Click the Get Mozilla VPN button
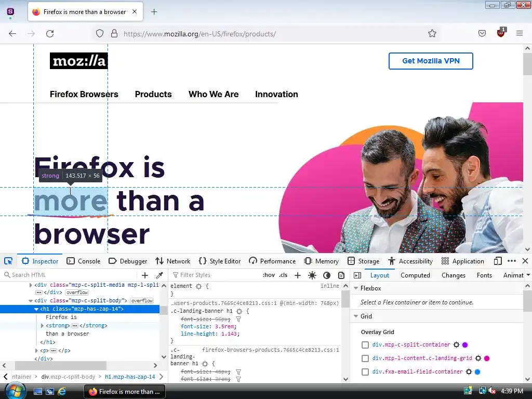The image size is (532, 399). coord(431,61)
